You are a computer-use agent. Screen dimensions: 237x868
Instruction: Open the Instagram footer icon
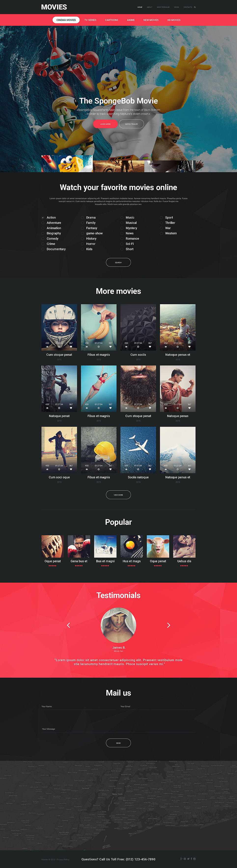point(194,859)
